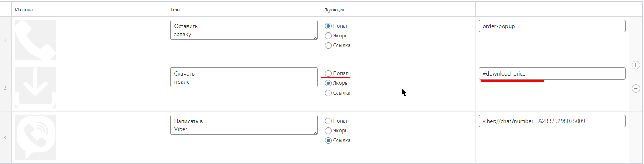Click the Скачать прайс text area
644x164 pixels.
click(244, 78)
